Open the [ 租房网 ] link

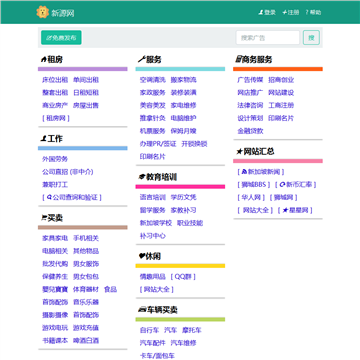click(56, 118)
